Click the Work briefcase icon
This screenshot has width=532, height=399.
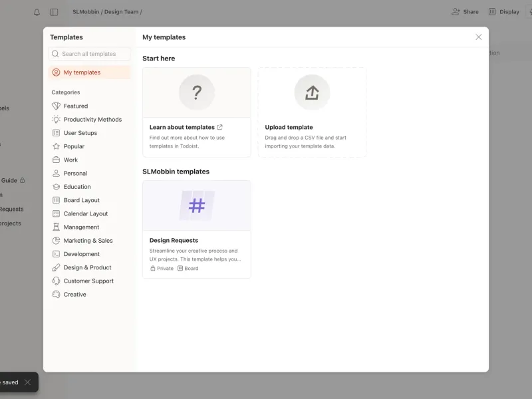[56, 160]
